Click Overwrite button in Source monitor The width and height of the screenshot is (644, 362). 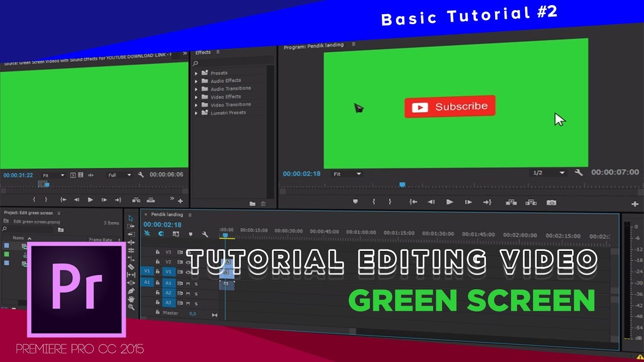tap(150, 200)
